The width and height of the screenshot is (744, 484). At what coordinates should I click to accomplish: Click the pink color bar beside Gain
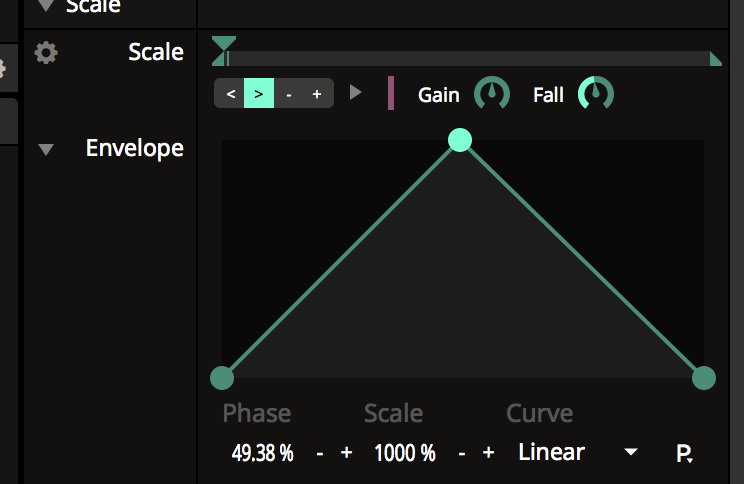click(391, 93)
